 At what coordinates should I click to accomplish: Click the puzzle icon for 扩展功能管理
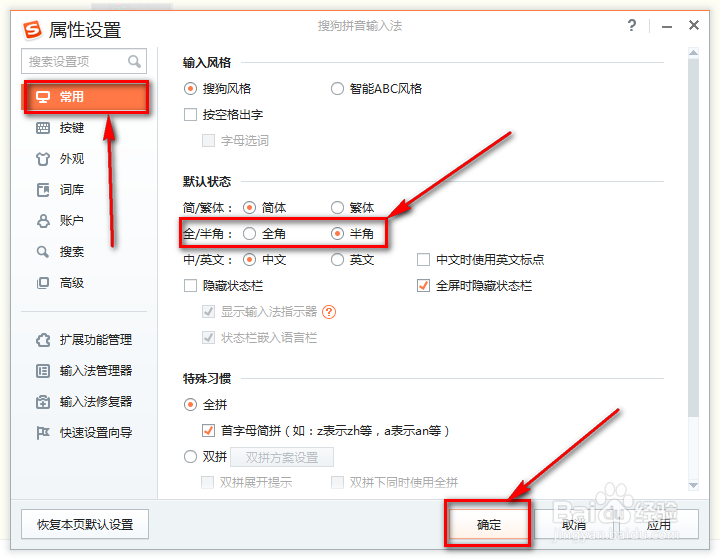(x=43, y=340)
